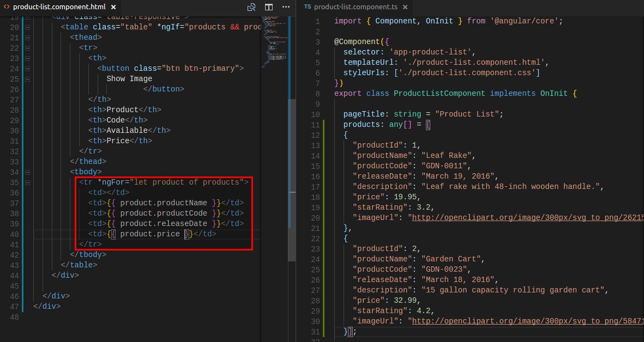Viewport: 644px width, 342px height.
Task: Click the minimap code overview in HTML editor
Action: pos(274,41)
